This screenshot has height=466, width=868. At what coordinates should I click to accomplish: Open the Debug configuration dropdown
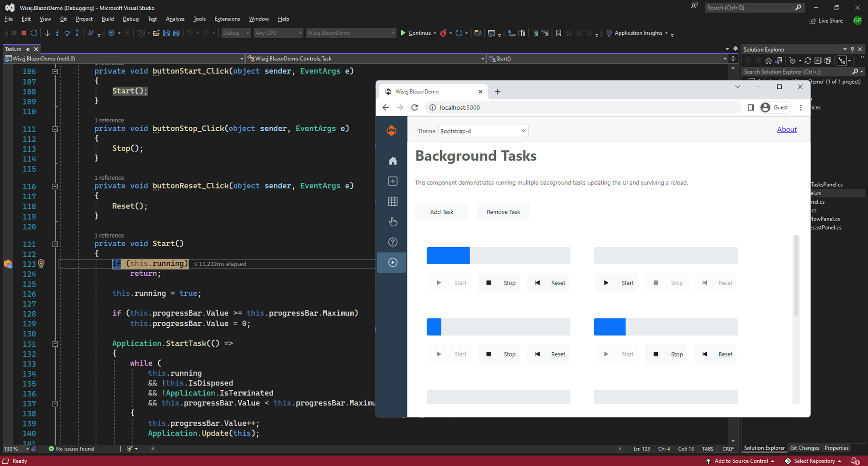pyautogui.click(x=236, y=33)
